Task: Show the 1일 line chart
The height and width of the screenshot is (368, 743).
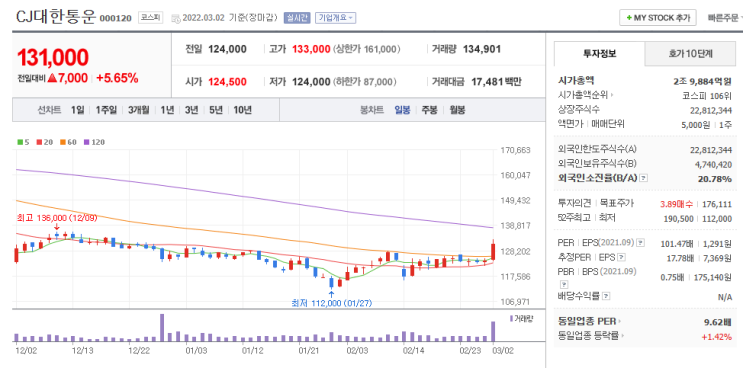Action: [x=77, y=110]
